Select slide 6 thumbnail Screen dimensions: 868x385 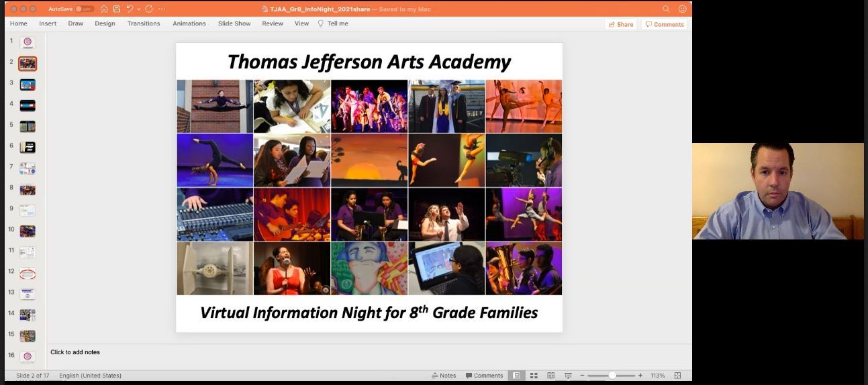coord(28,147)
